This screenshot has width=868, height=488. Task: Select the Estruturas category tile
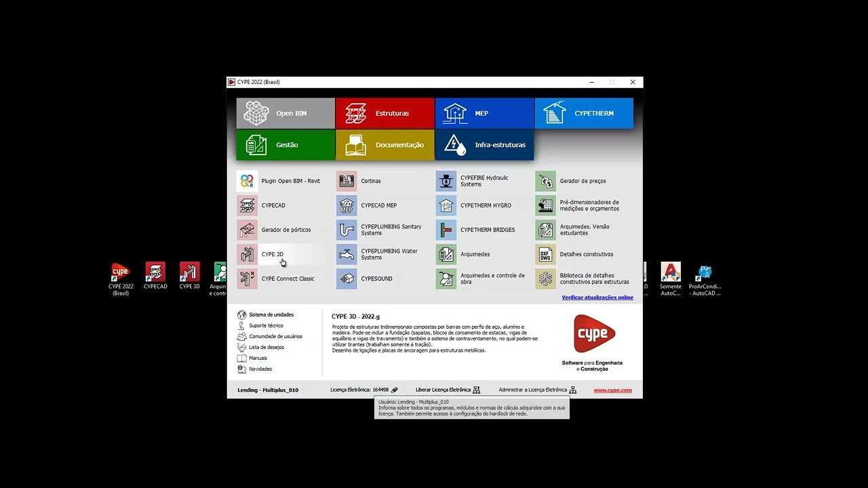click(x=385, y=113)
